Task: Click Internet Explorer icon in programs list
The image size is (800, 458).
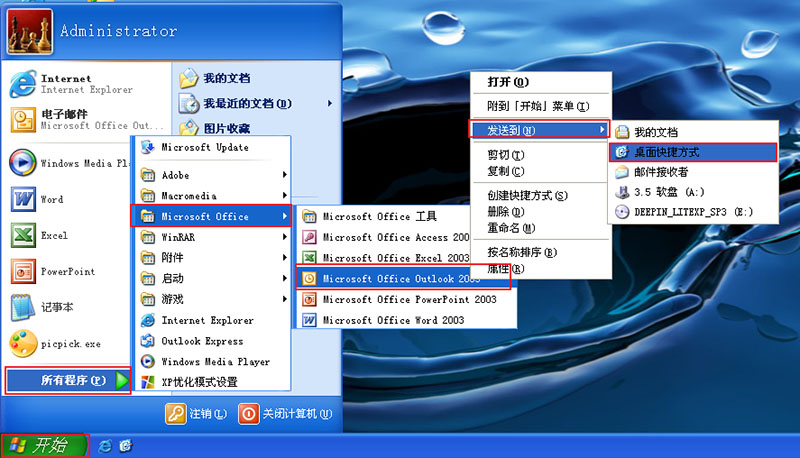Action: coord(147,320)
